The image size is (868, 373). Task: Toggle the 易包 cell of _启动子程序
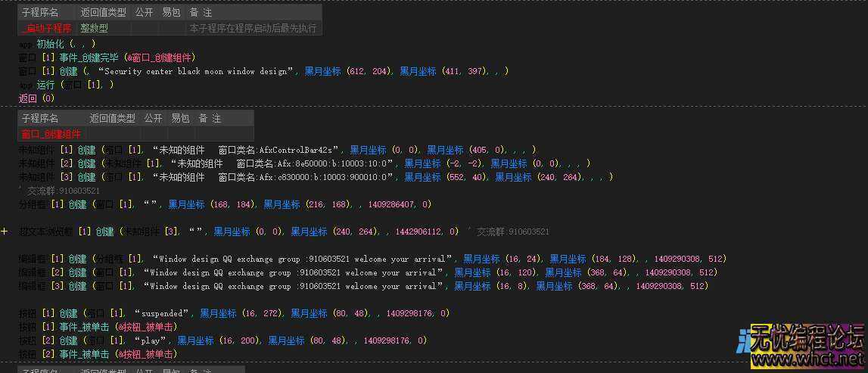click(x=171, y=28)
